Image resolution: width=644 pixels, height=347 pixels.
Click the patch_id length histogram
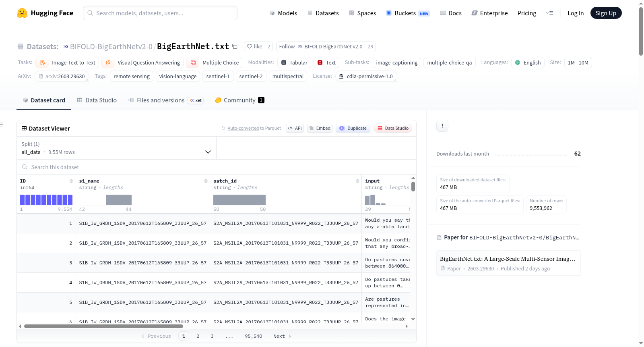coord(239,200)
